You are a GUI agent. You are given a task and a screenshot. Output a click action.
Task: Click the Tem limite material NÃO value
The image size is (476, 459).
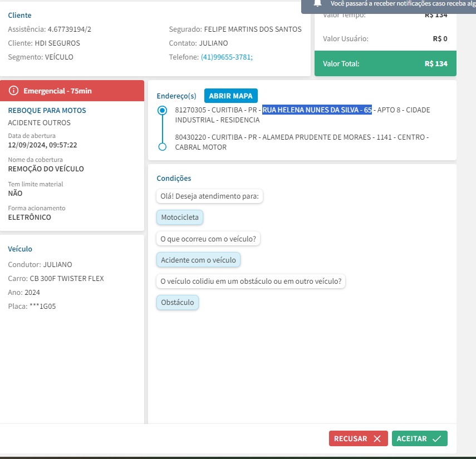pyautogui.click(x=15, y=193)
